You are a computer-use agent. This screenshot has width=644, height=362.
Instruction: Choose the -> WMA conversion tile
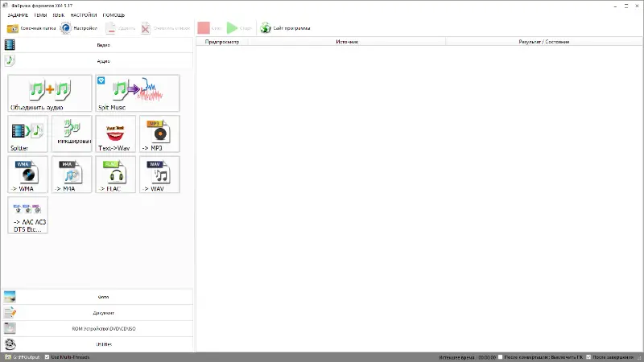(28, 175)
